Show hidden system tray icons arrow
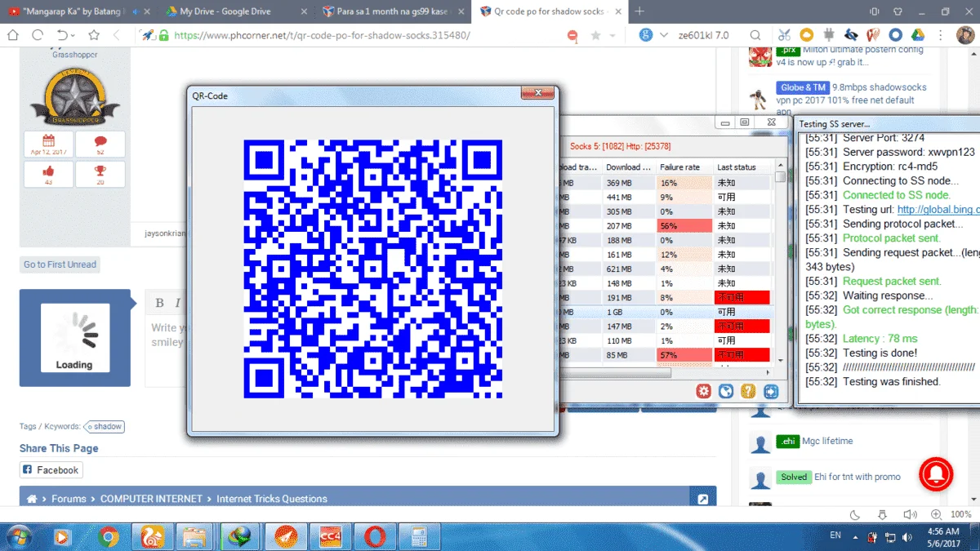Image resolution: width=980 pixels, height=551 pixels. [x=856, y=537]
